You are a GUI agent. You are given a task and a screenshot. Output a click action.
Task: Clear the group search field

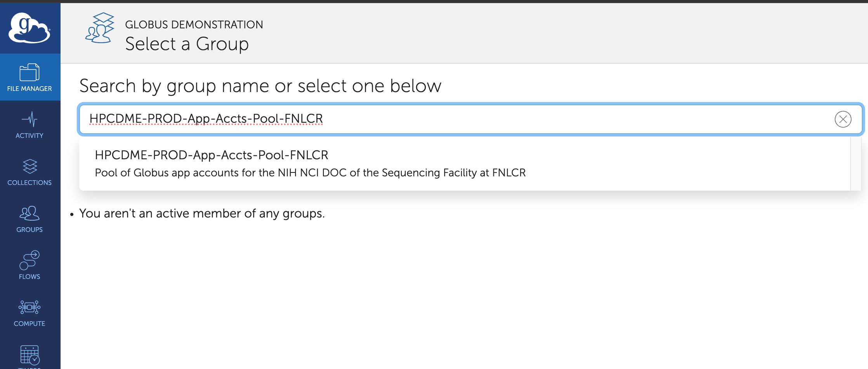point(843,119)
